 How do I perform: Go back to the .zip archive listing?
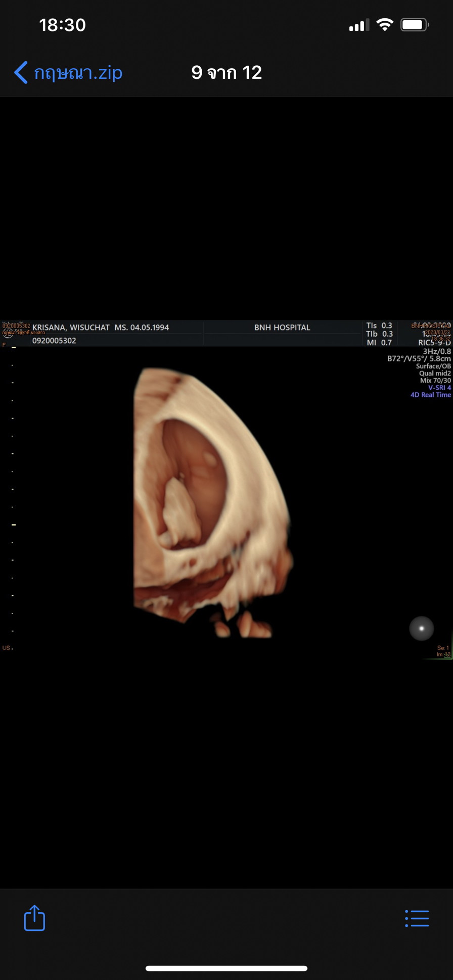[x=78, y=73]
